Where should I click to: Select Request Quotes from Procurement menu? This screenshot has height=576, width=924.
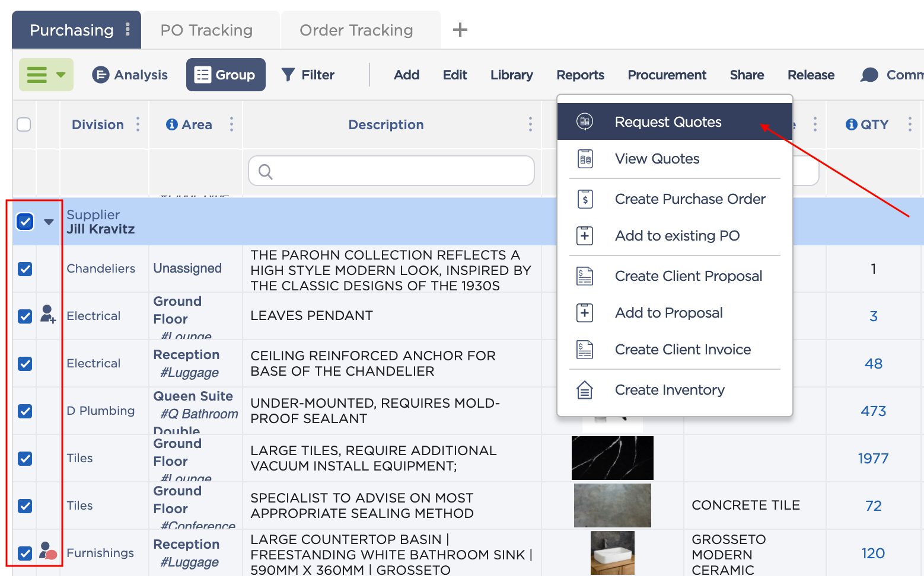click(x=668, y=122)
